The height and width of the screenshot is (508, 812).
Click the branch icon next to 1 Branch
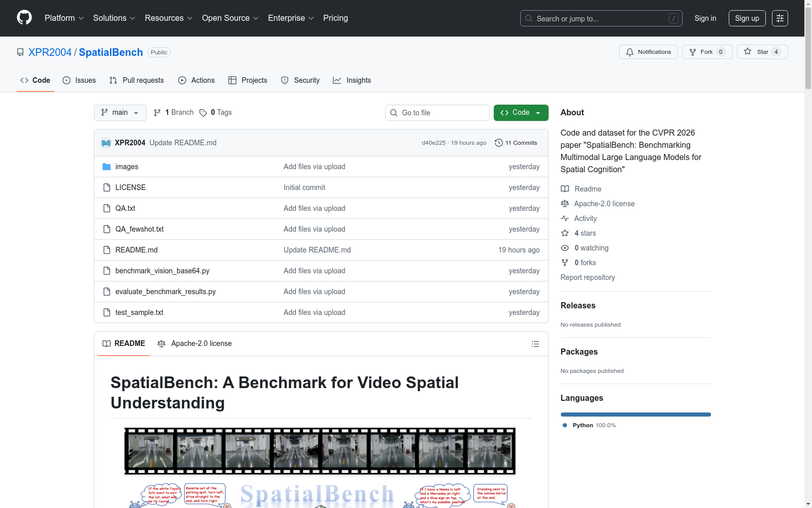pos(157,112)
